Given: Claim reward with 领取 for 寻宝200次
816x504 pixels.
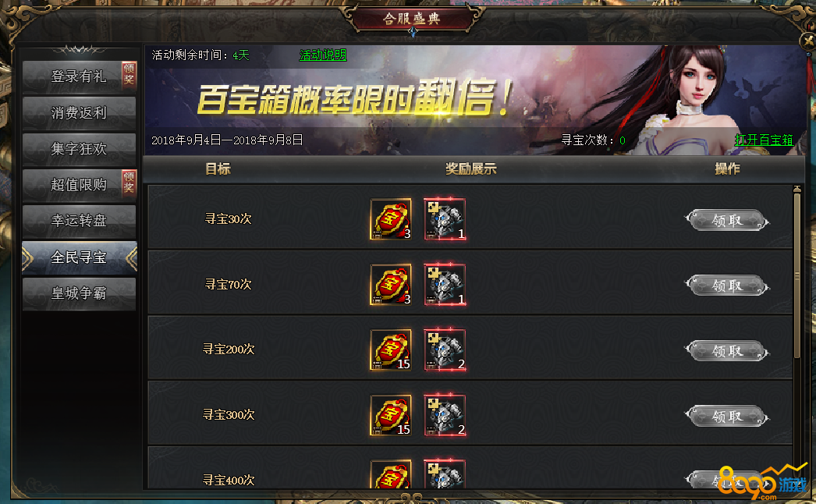Looking at the screenshot, I should tap(727, 351).
